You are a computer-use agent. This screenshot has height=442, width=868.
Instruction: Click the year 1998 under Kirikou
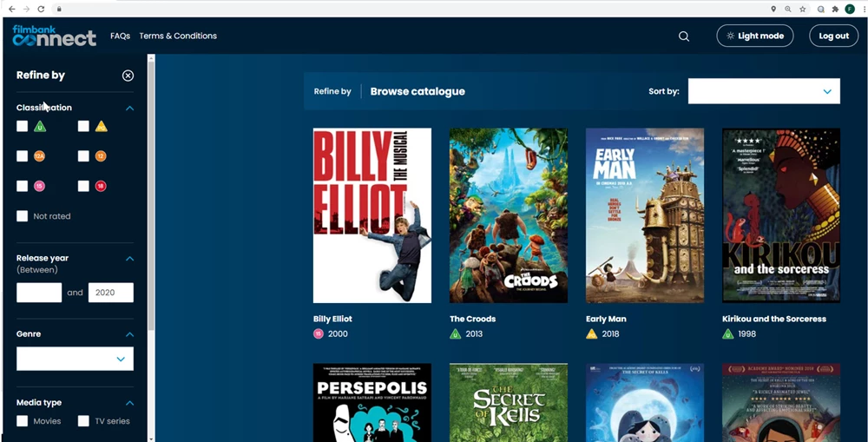click(x=746, y=334)
